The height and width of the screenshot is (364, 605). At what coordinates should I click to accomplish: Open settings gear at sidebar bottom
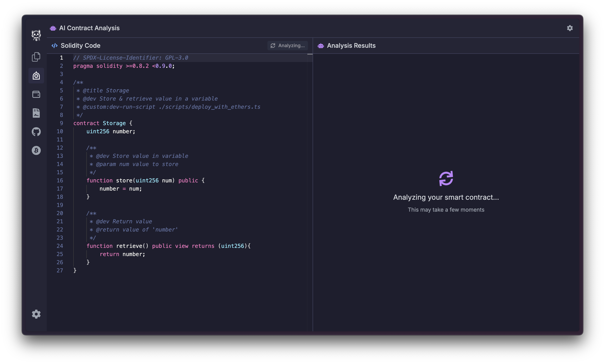tap(36, 314)
